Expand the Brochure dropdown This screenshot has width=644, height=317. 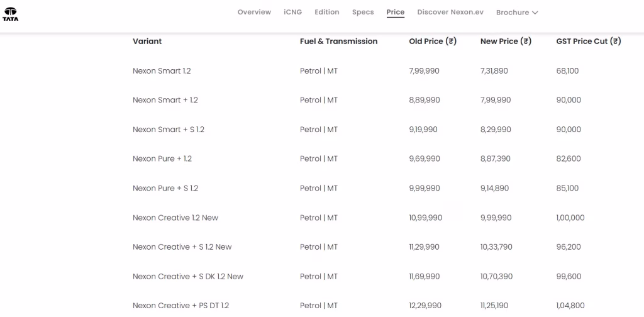coord(517,13)
